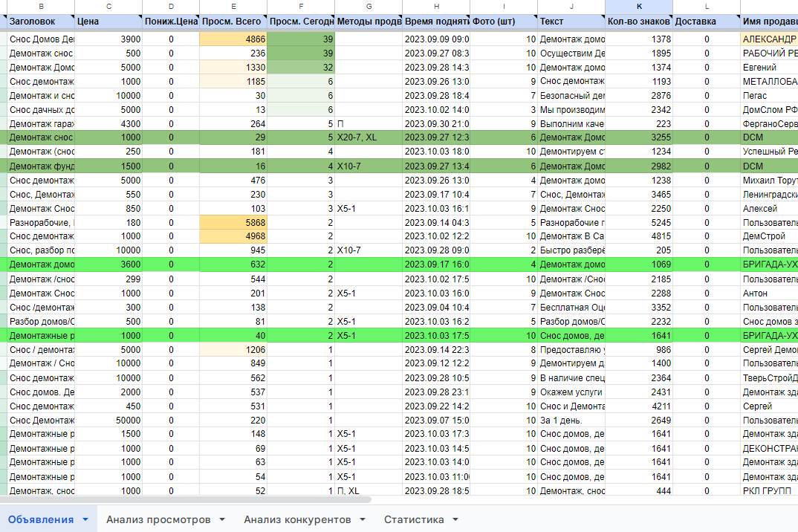Viewport: 798px width, 532px height.
Task: Select the title cell Демонтаж гараж
Action: 41,123
